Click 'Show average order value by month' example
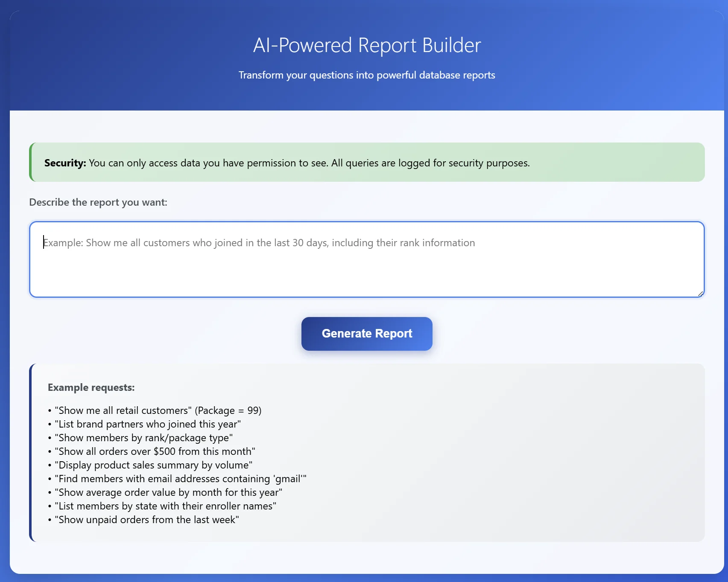Screen dimensions: 728x582 pyautogui.click(x=168, y=492)
